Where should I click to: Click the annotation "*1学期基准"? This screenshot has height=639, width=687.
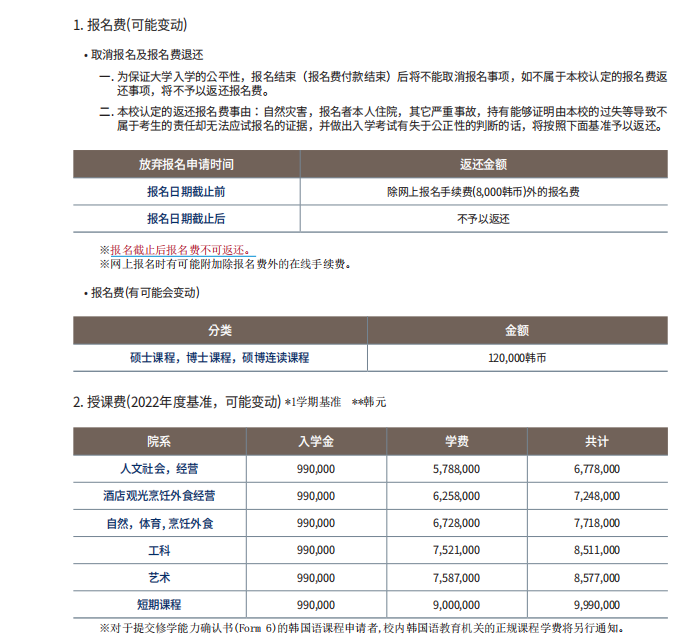click(313, 402)
